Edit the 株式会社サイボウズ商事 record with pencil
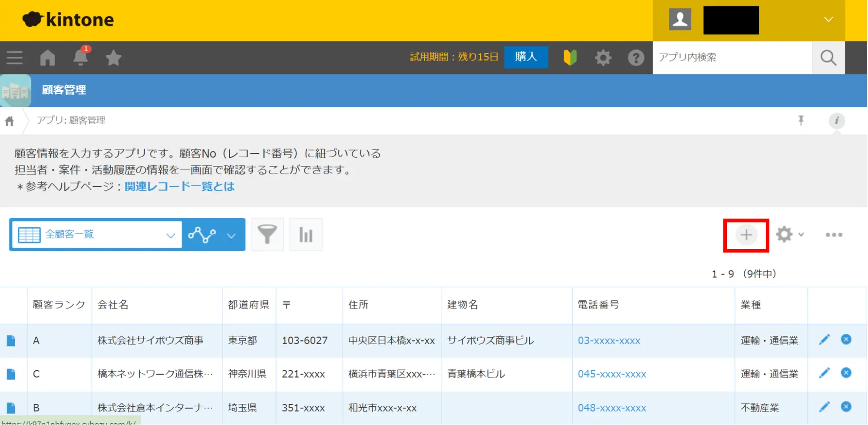Viewport: 868px width, 425px height. point(824,339)
